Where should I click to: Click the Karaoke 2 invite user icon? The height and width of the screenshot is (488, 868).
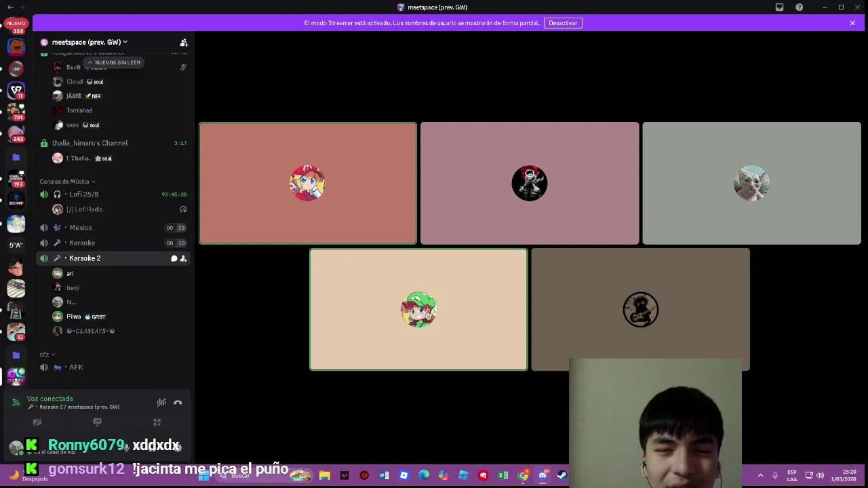point(183,258)
